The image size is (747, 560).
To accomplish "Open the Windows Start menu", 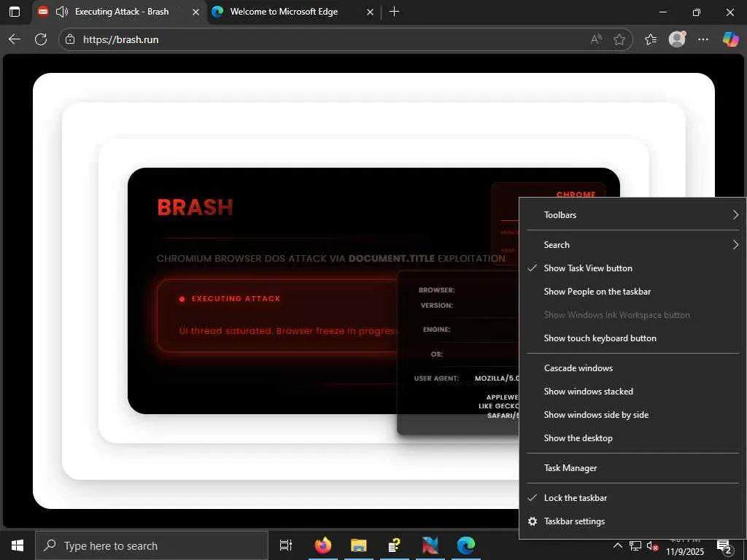I will [x=18, y=545].
